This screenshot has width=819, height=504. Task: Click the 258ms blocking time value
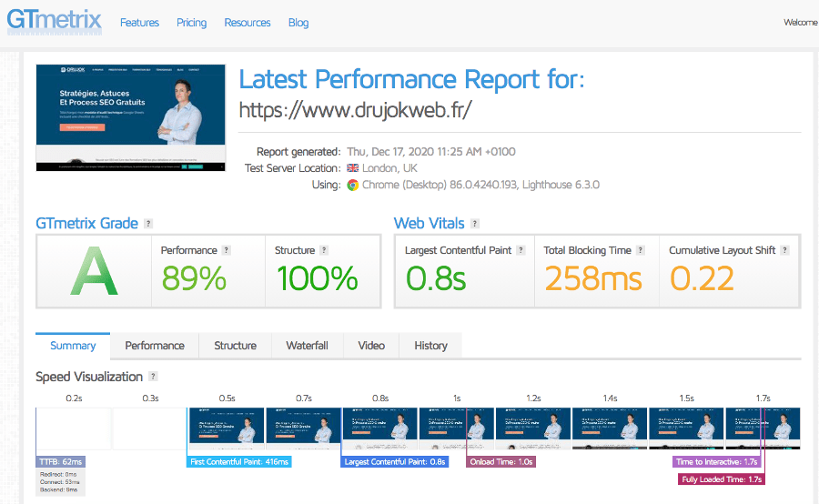pyautogui.click(x=593, y=277)
